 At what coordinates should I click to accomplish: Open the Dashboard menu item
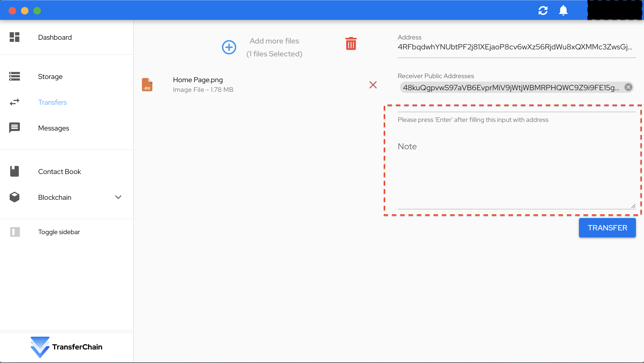click(55, 37)
